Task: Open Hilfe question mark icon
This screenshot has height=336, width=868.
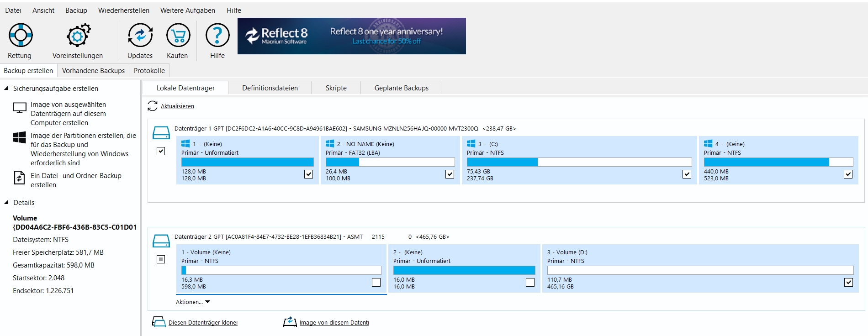Action: tap(217, 35)
